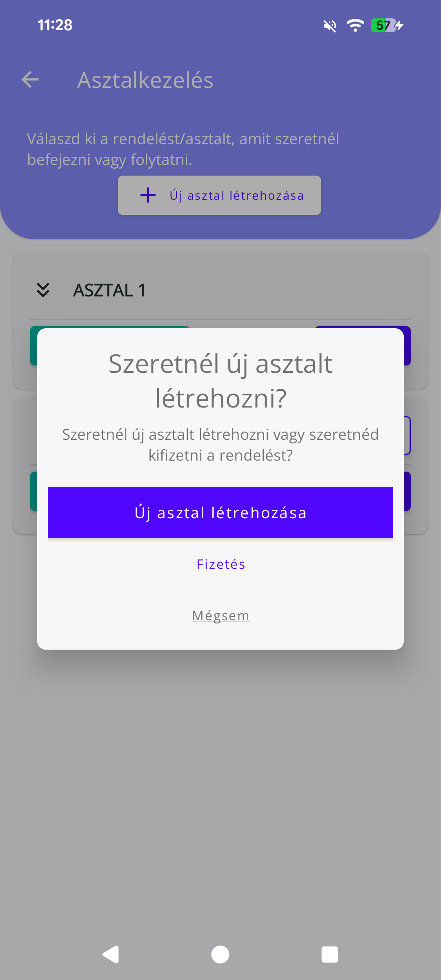Tap the muted volume icon in the status bar
This screenshot has height=980, width=441.
click(329, 25)
